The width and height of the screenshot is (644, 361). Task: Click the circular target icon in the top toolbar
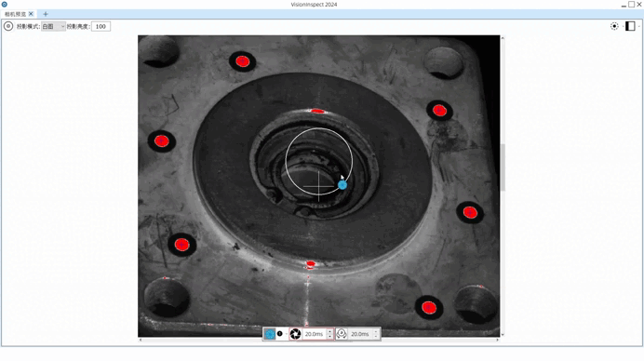[x=8, y=26]
